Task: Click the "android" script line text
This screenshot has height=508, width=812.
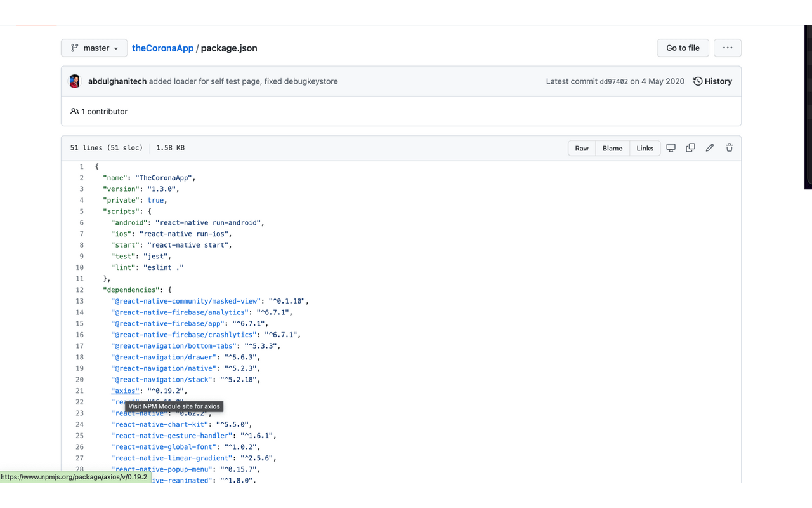Action: [188, 223]
